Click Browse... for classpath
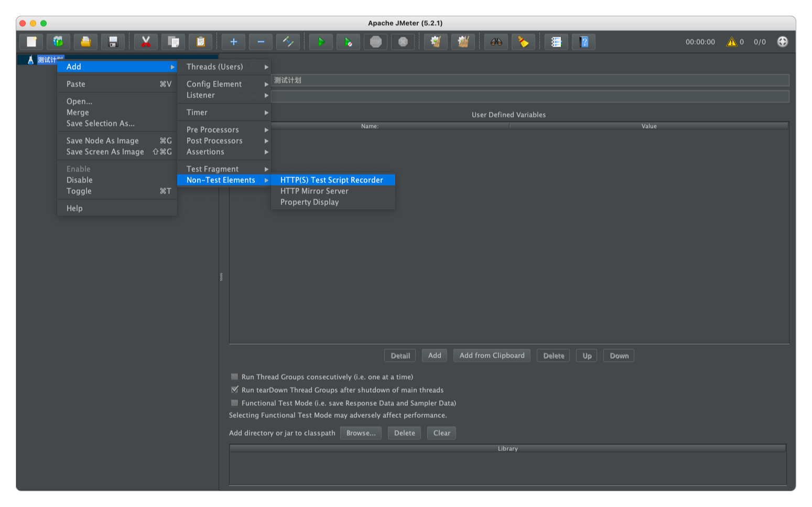The height and width of the screenshot is (507, 812). [361, 433]
